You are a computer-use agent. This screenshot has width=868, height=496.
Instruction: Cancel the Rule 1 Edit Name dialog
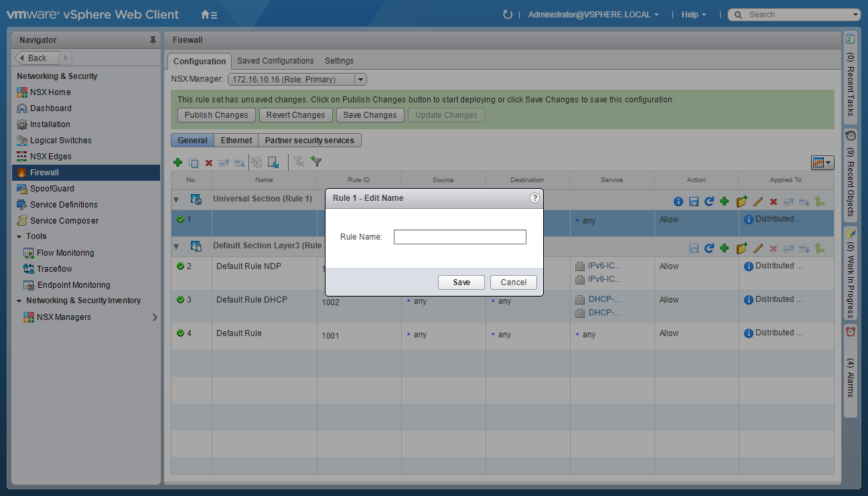[513, 282]
